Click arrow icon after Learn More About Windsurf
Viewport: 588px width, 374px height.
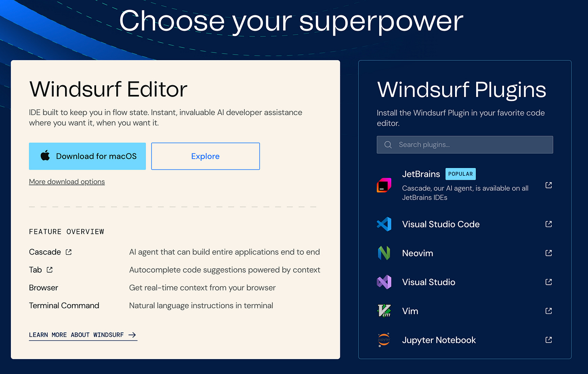tap(132, 335)
